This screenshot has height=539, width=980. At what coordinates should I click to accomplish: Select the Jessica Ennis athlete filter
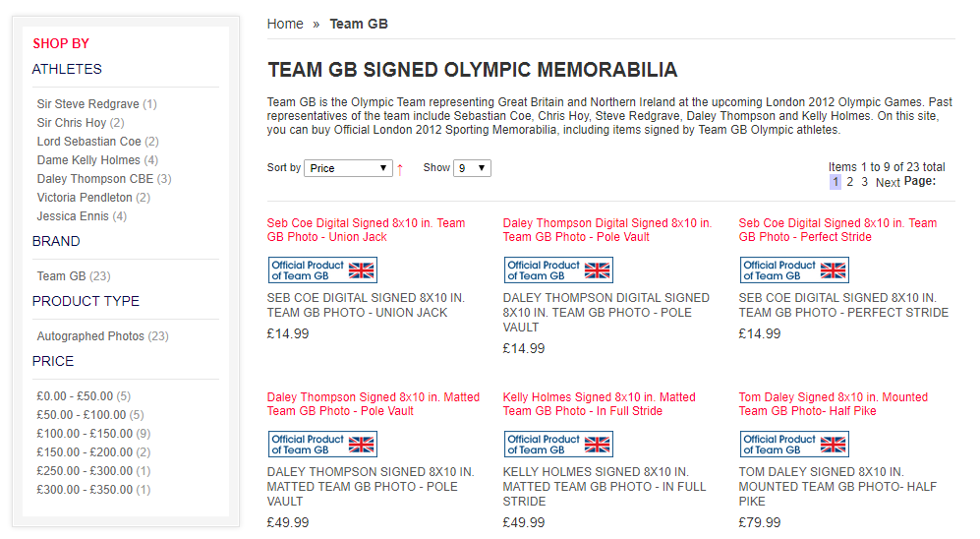point(73,216)
